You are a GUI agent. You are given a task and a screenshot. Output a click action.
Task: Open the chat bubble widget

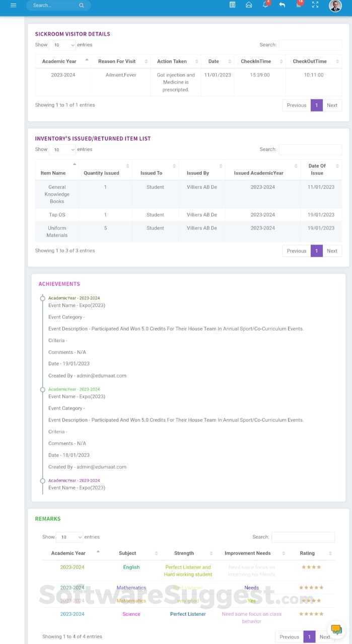pos(336,629)
